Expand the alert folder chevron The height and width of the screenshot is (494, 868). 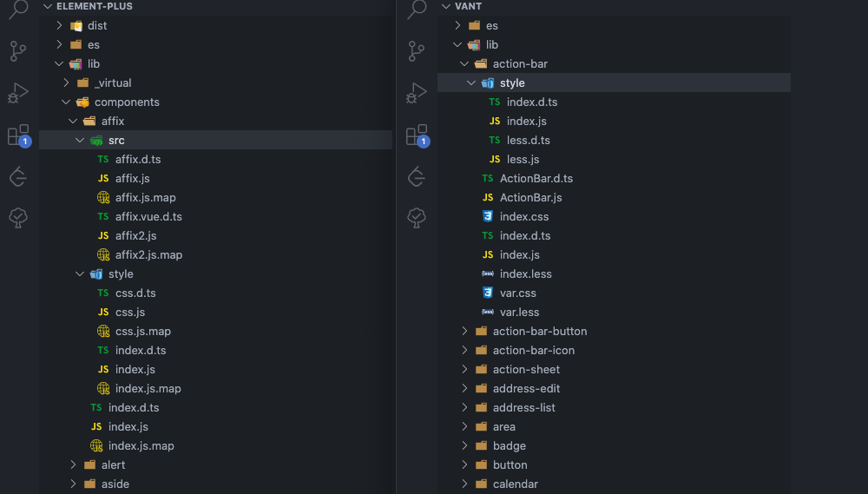73,464
